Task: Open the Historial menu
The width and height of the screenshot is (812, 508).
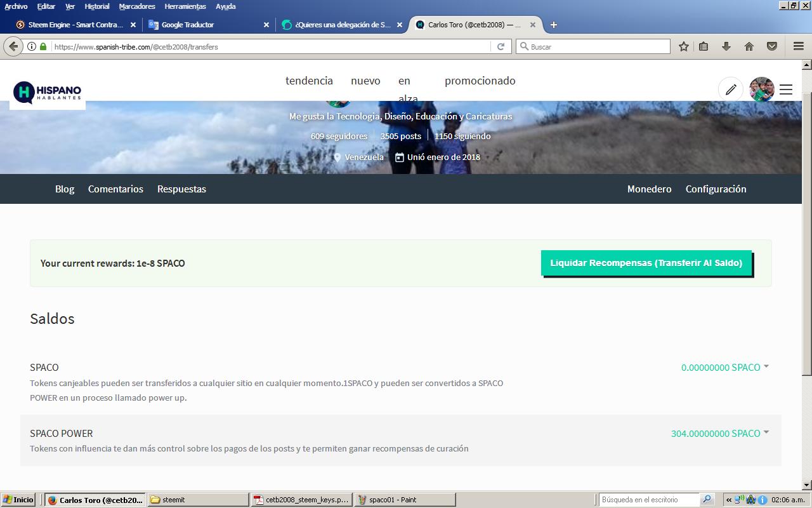Action: [x=97, y=6]
